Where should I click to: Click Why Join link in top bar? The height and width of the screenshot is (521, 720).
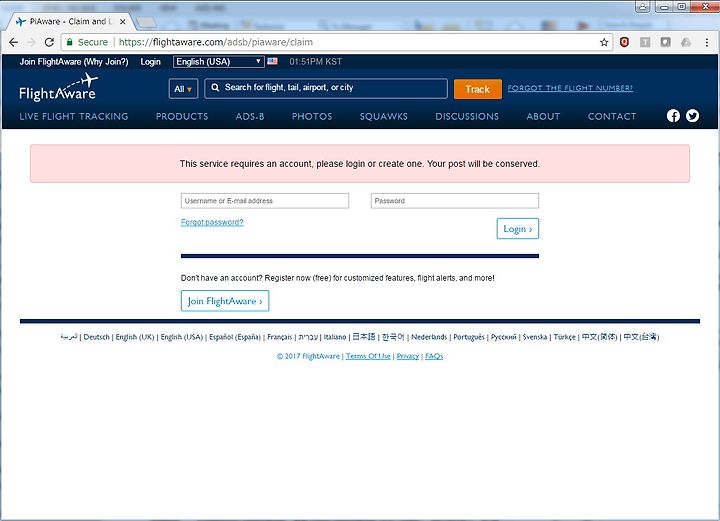tap(106, 62)
